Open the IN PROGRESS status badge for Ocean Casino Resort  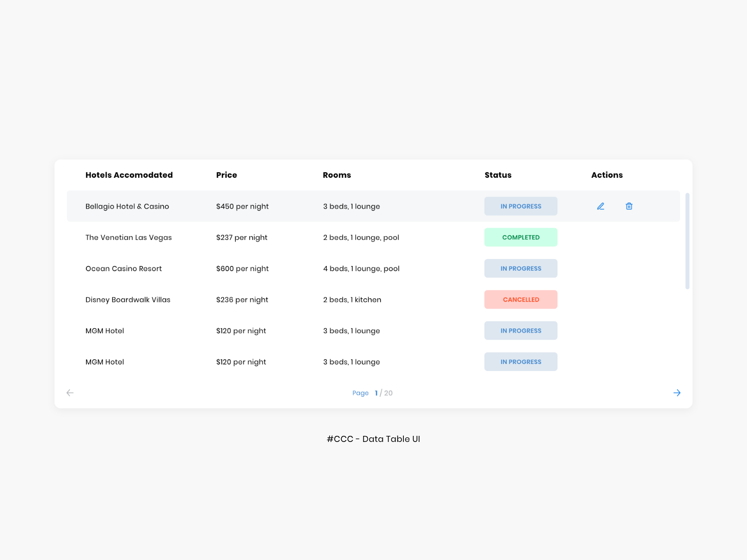(521, 268)
